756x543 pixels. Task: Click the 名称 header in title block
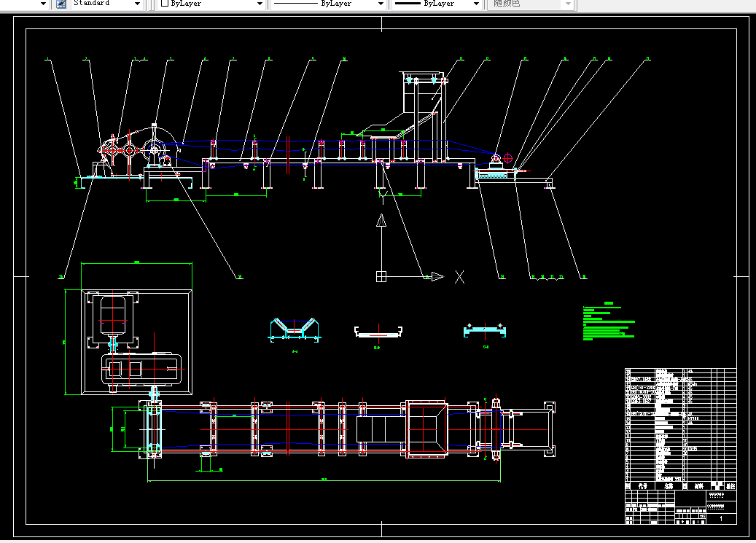click(x=669, y=486)
